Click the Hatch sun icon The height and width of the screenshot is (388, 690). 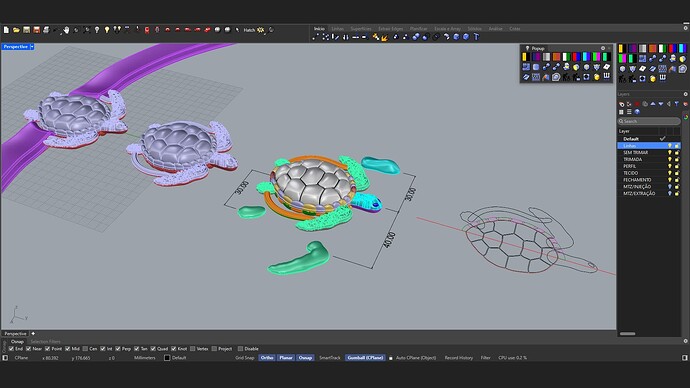(x=261, y=30)
